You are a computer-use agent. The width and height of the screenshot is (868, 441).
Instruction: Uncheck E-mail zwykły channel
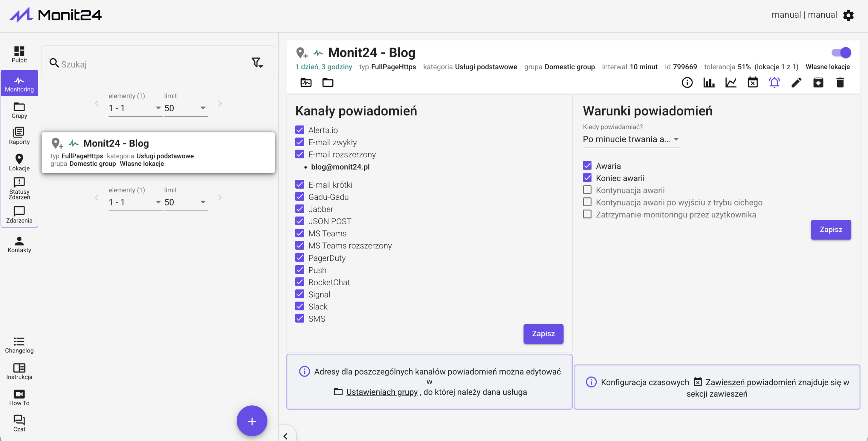pos(300,142)
